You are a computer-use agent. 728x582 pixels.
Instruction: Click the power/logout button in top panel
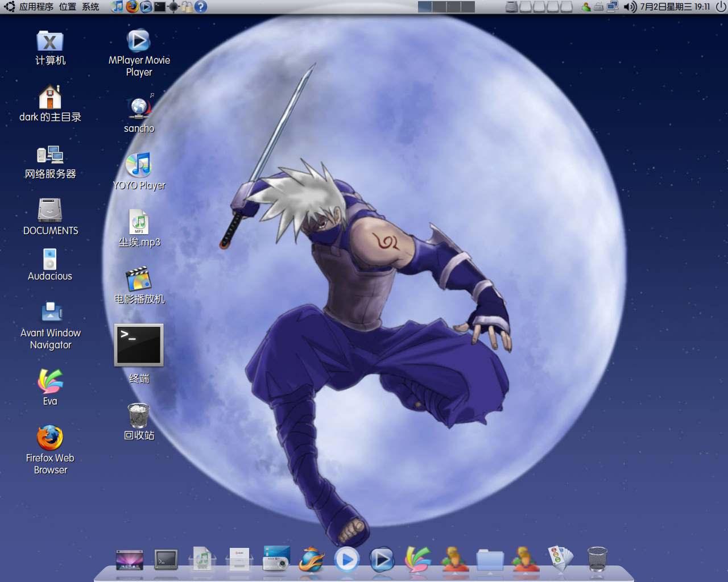tap(720, 7)
